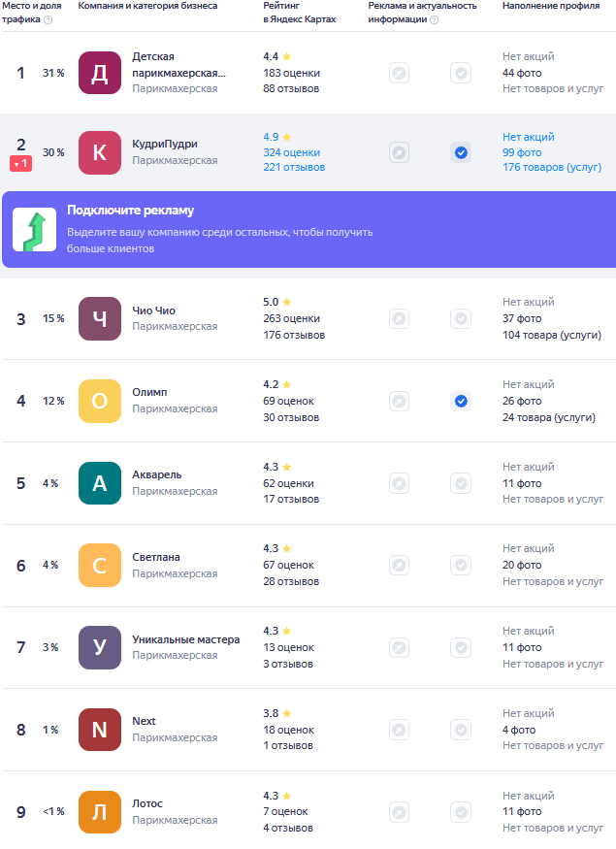This screenshot has width=616, height=849.
Task: Click the blue verified checkmark for КудриПудри
Action: (461, 152)
